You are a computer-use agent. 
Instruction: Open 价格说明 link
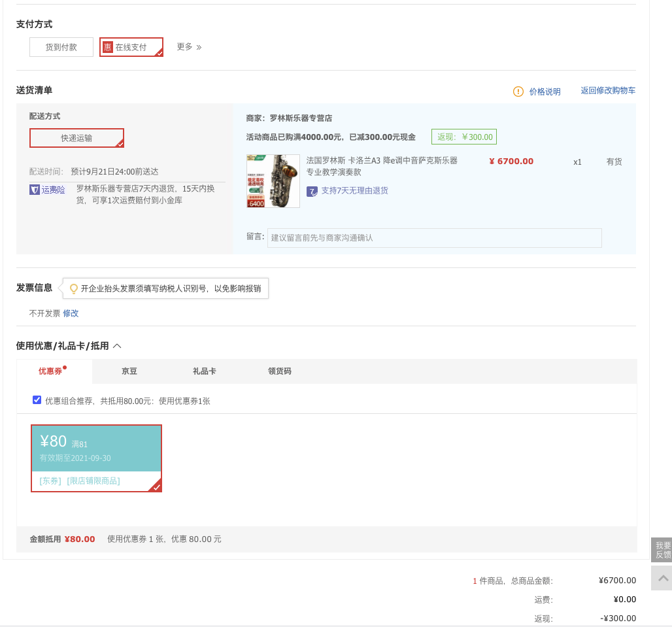pos(545,92)
